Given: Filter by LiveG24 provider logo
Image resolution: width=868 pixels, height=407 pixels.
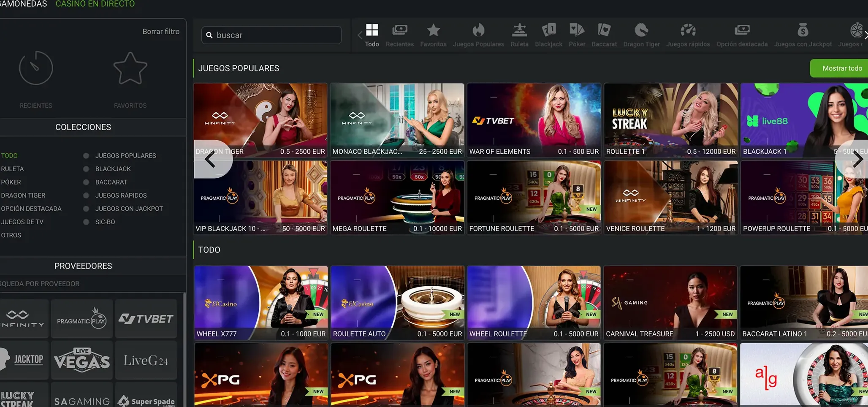Looking at the screenshot, I should point(146,360).
